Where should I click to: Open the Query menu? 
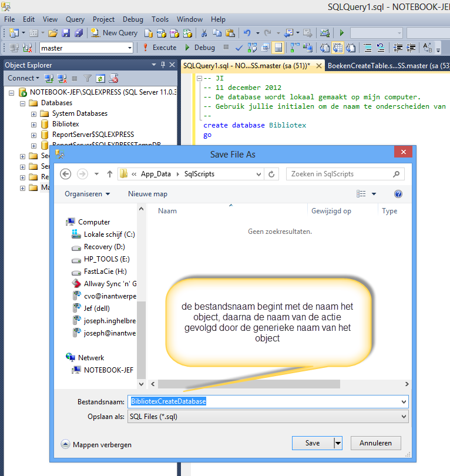tap(75, 19)
